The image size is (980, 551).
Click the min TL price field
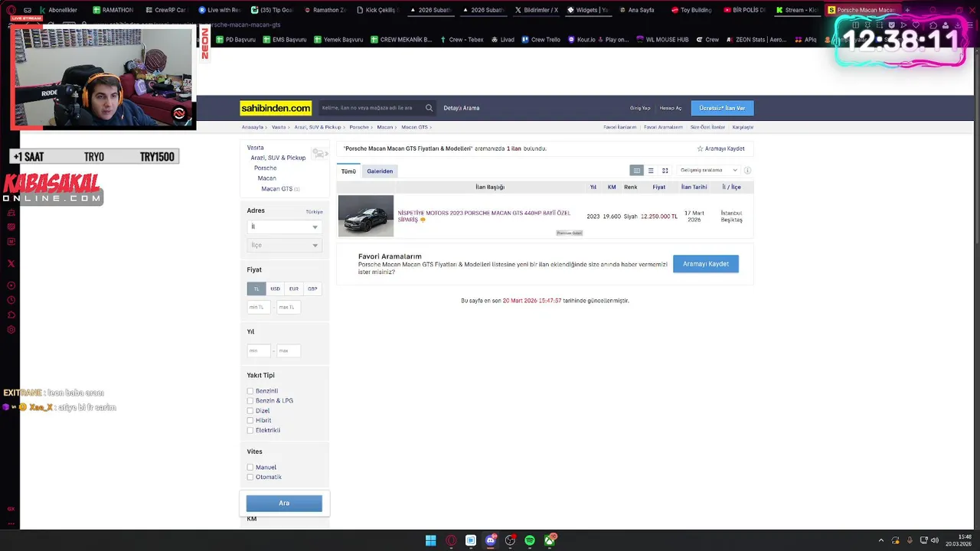(259, 307)
